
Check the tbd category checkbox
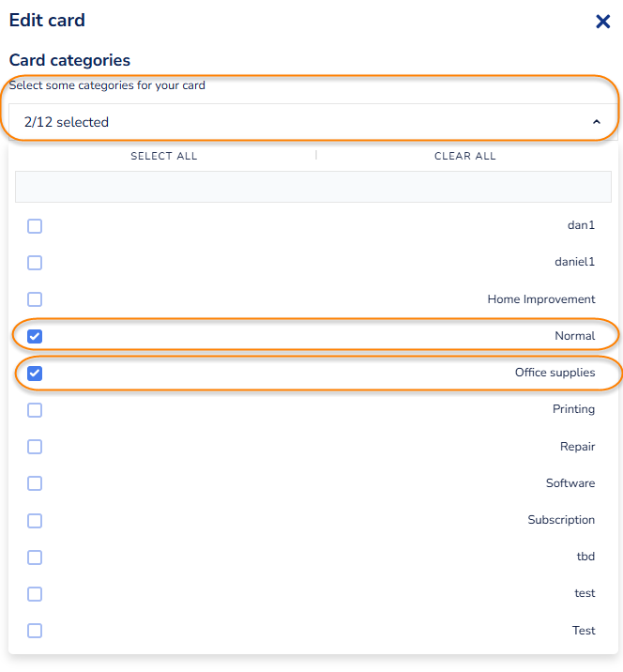pyautogui.click(x=35, y=557)
